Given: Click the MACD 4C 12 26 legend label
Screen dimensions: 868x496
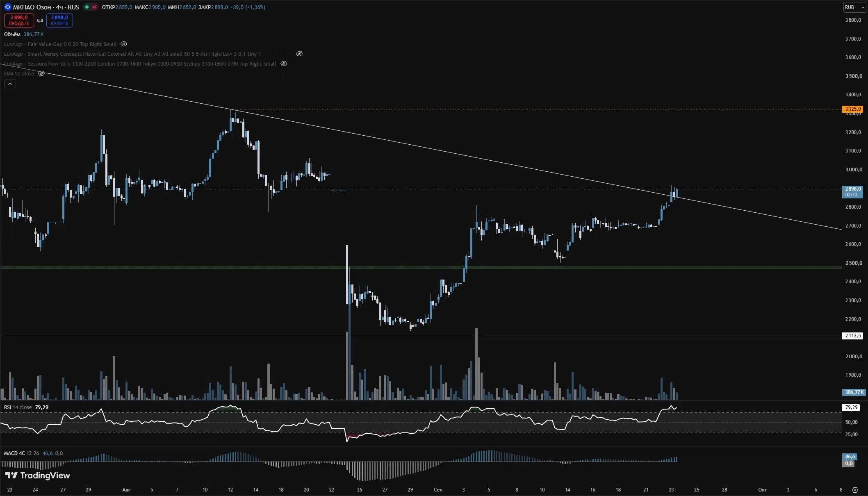Looking at the screenshot, I should (21, 453).
